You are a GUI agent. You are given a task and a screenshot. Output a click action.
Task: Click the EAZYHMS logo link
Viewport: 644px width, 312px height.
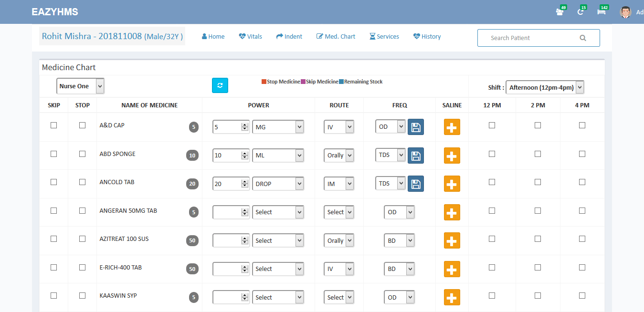pos(55,12)
